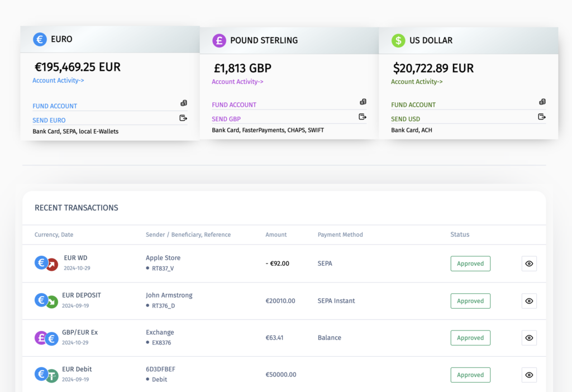This screenshot has height=392, width=572.
Task: Click the green US Dollar icon
Action: (398, 40)
